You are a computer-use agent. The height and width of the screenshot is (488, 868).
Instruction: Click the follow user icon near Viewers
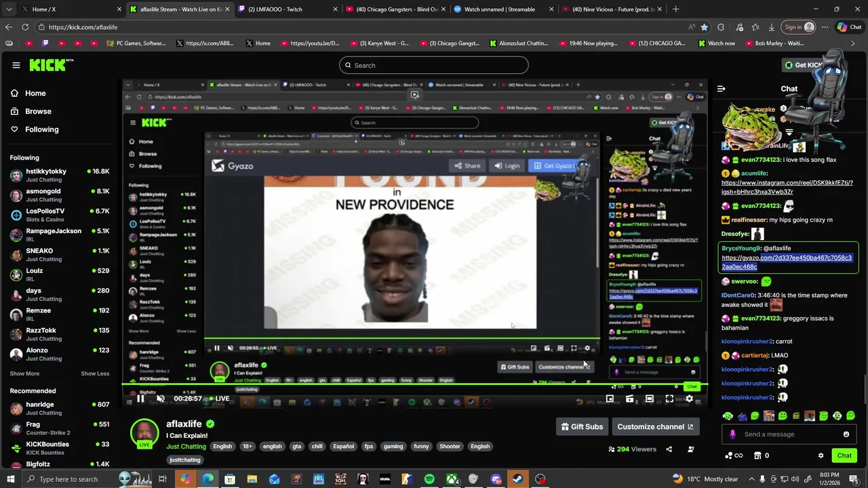[690, 449]
